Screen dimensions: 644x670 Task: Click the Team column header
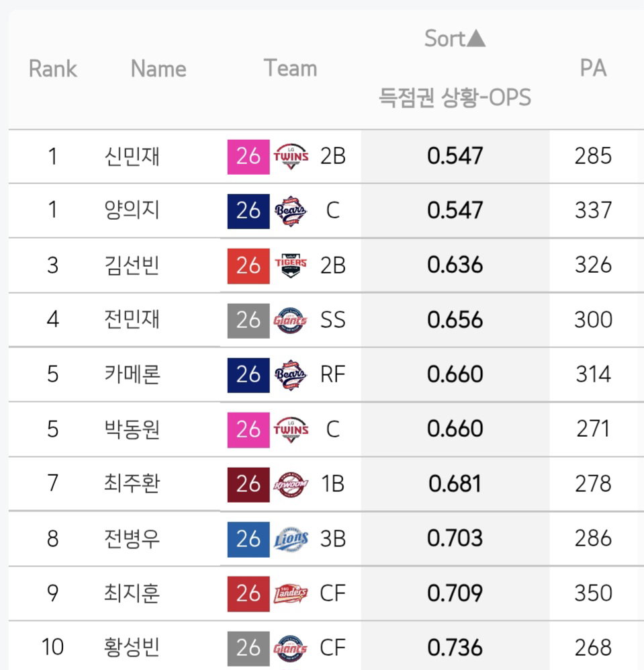(x=290, y=69)
